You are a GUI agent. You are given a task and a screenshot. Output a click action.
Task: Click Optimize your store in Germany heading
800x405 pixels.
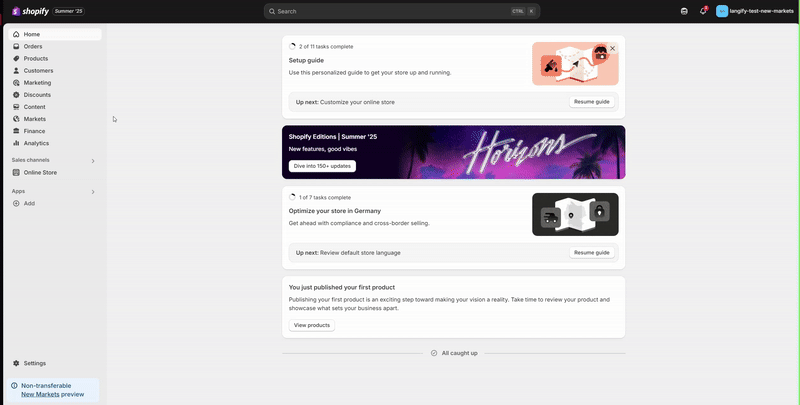[335, 211]
